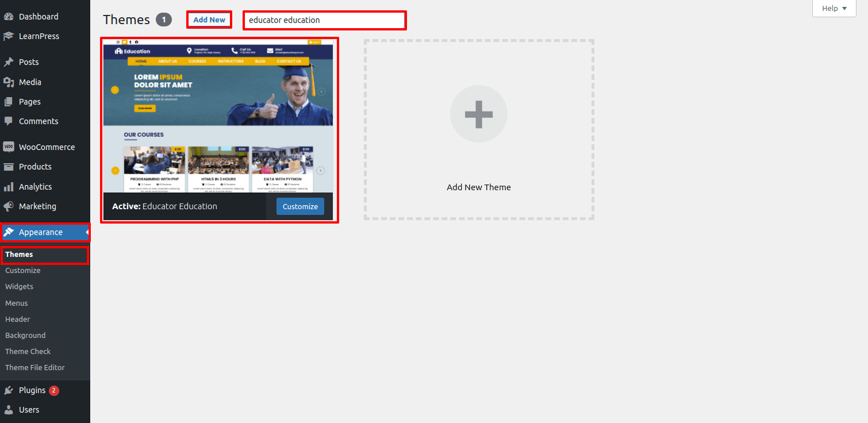This screenshot has width=868, height=423.
Task: Go to Theme File Editor
Action: point(34,367)
